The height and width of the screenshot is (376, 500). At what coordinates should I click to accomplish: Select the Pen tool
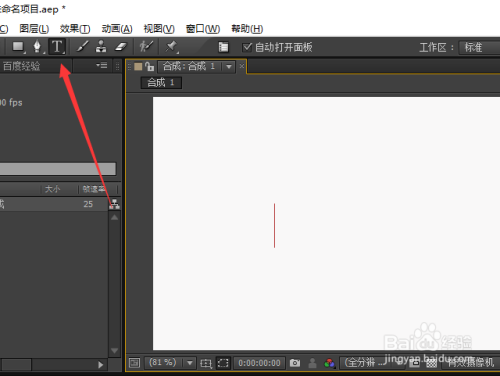click(x=38, y=47)
